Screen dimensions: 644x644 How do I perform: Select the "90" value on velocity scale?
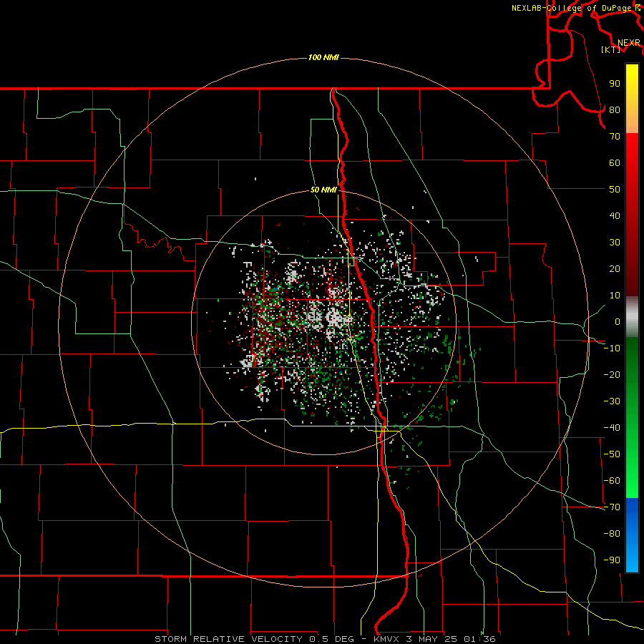coord(615,84)
